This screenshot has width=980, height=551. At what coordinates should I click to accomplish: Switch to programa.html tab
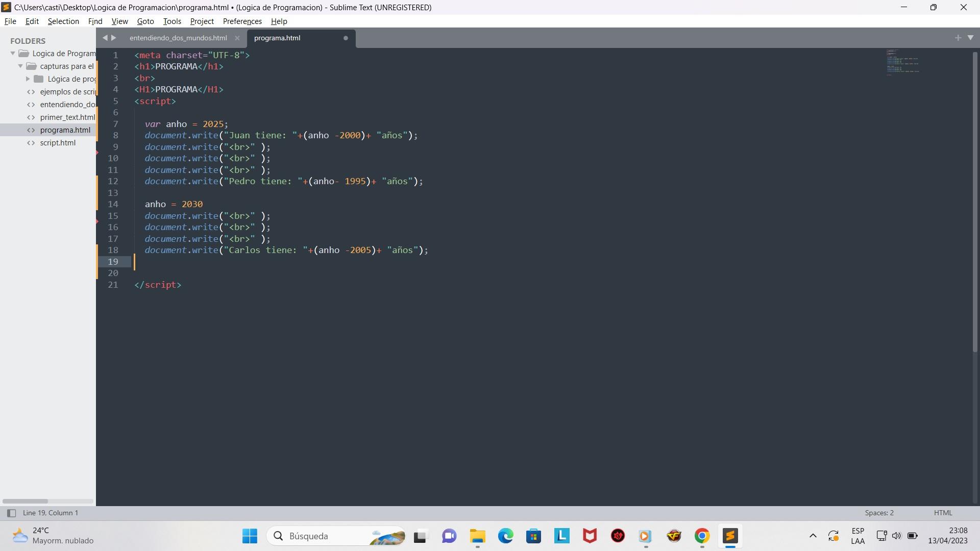pyautogui.click(x=277, y=38)
